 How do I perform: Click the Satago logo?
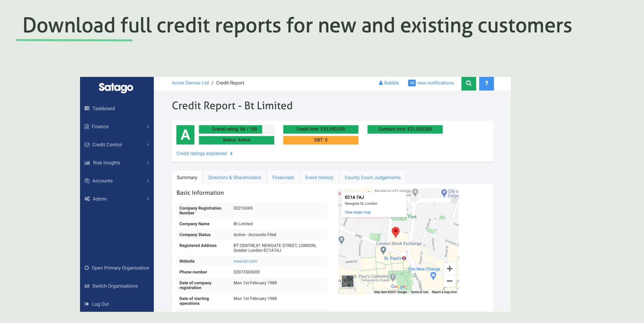pos(116,87)
